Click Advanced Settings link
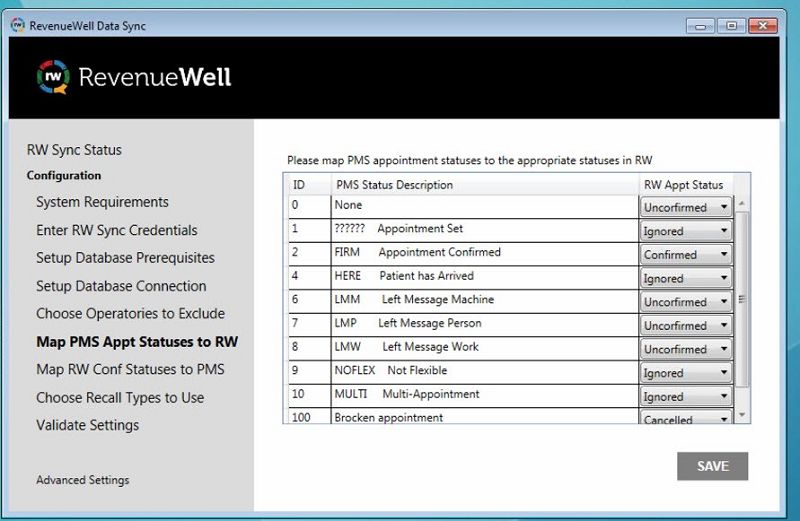800x521 pixels. pyautogui.click(x=82, y=480)
